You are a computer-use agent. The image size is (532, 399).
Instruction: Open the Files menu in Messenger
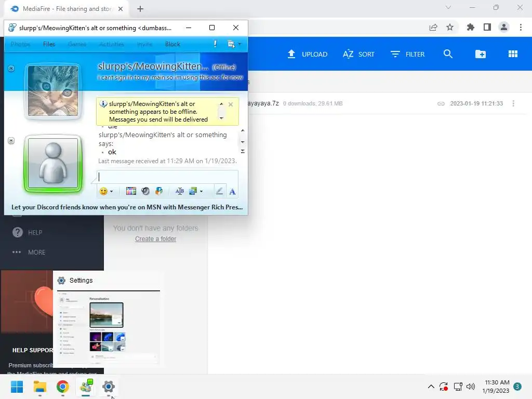pyautogui.click(x=49, y=44)
